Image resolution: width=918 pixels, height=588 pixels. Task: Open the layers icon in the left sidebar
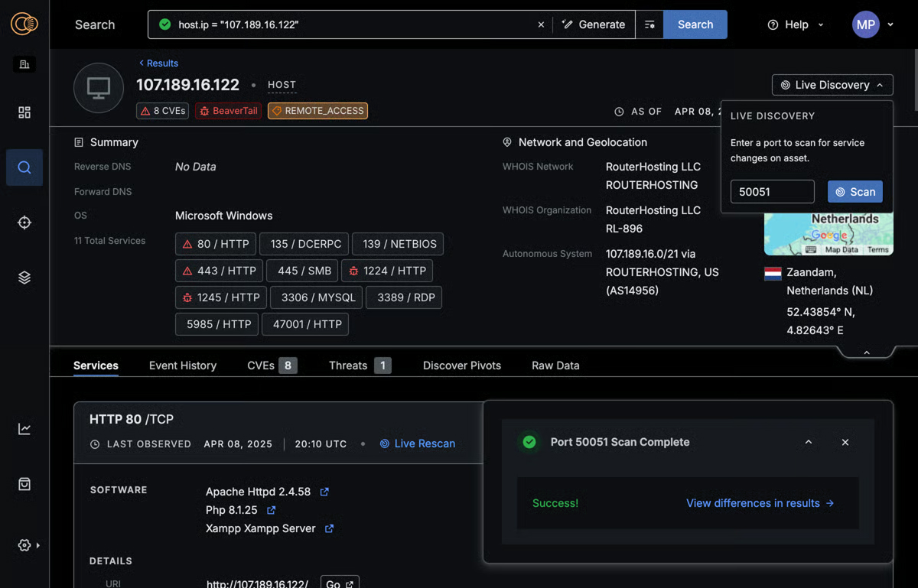tap(24, 277)
